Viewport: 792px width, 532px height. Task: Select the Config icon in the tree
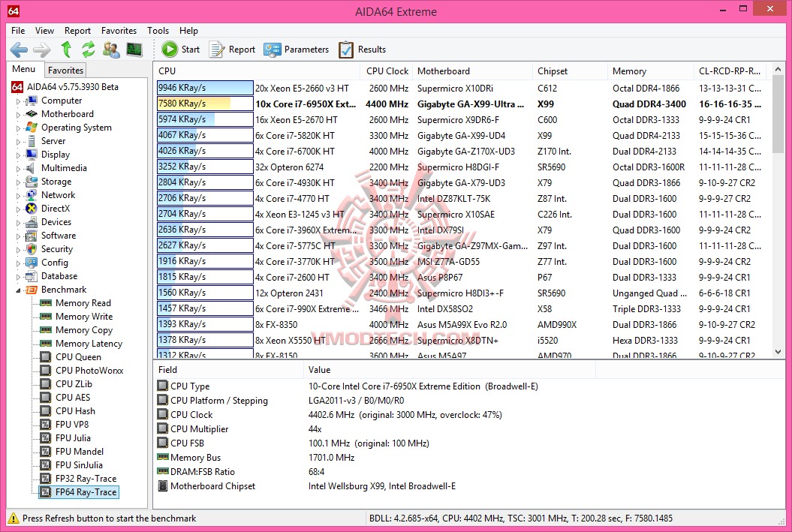32,263
